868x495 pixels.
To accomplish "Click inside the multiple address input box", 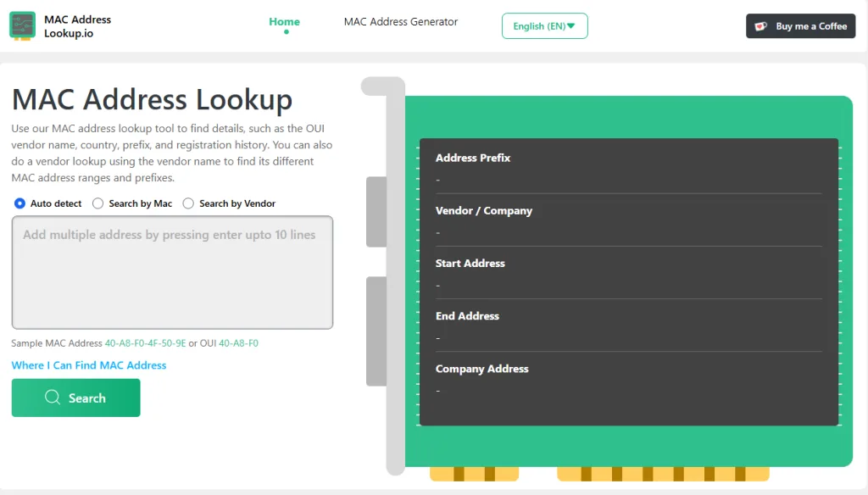I will coord(172,271).
